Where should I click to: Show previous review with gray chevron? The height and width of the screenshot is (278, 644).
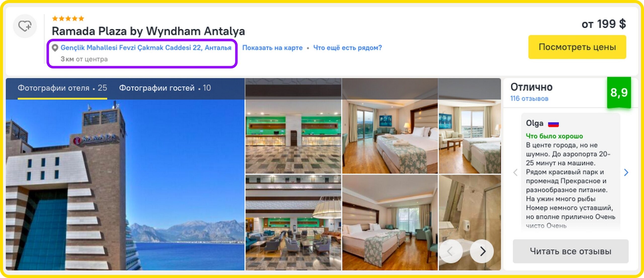click(515, 172)
